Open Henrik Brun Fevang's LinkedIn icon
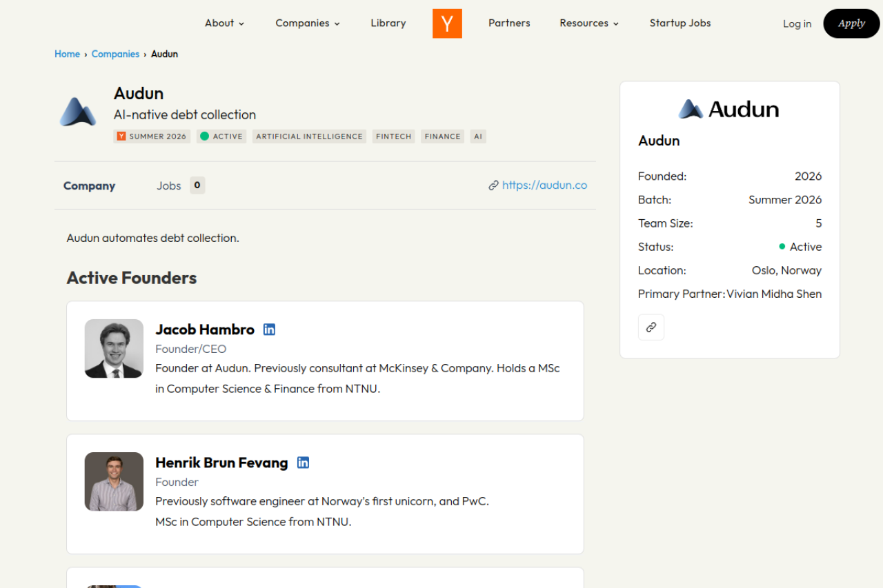 tap(303, 463)
